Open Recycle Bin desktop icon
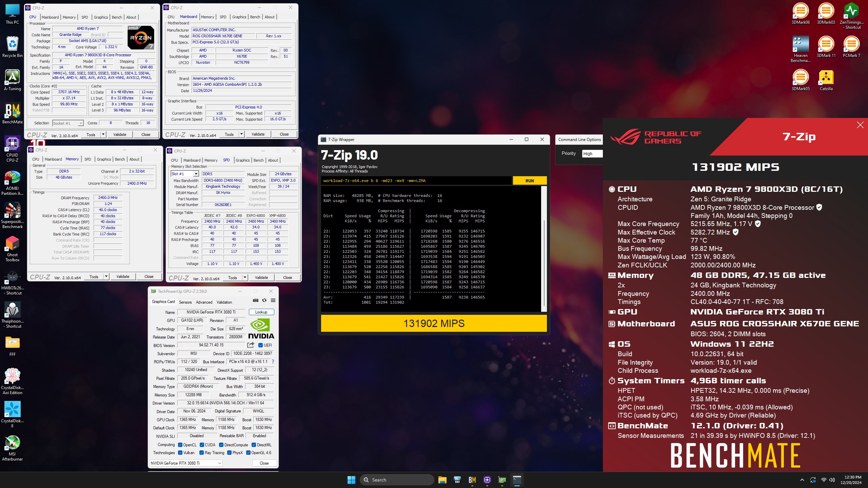 [13, 47]
